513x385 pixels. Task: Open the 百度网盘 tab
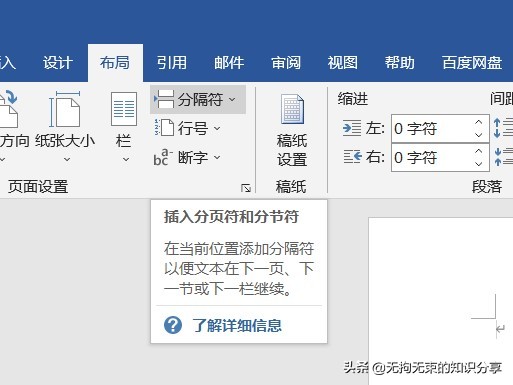pos(472,63)
